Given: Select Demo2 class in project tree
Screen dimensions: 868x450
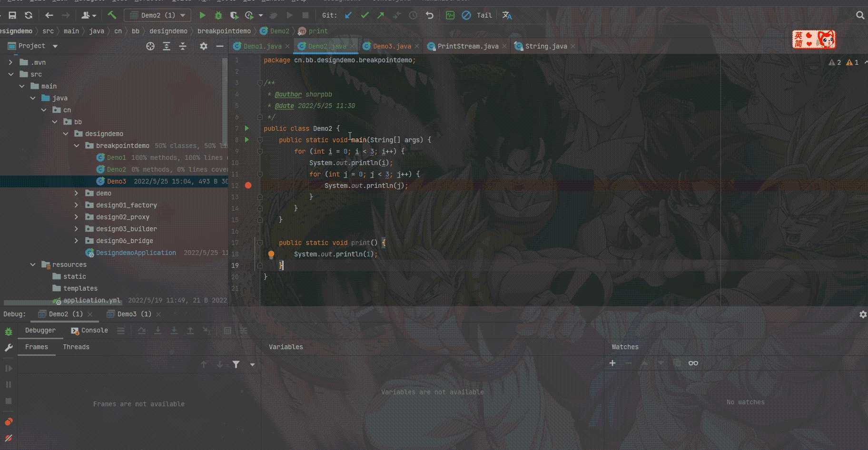Looking at the screenshot, I should click(x=117, y=169).
